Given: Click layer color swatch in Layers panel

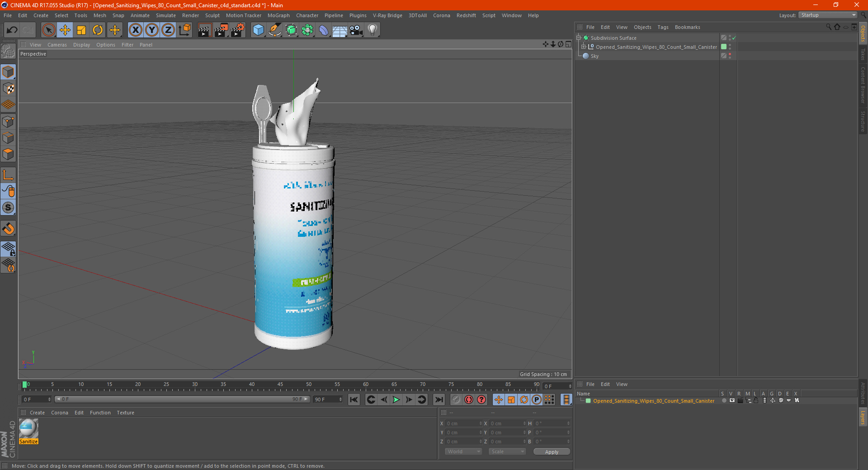Looking at the screenshot, I should coord(588,401).
